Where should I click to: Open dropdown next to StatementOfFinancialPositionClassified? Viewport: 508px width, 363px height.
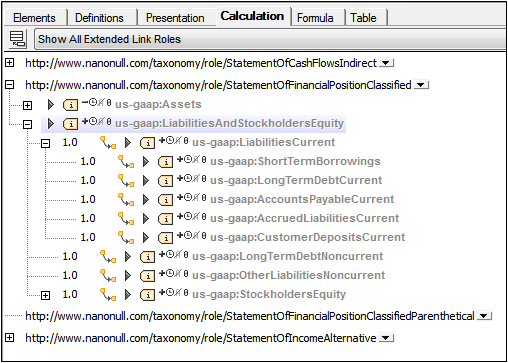pyautogui.click(x=421, y=85)
